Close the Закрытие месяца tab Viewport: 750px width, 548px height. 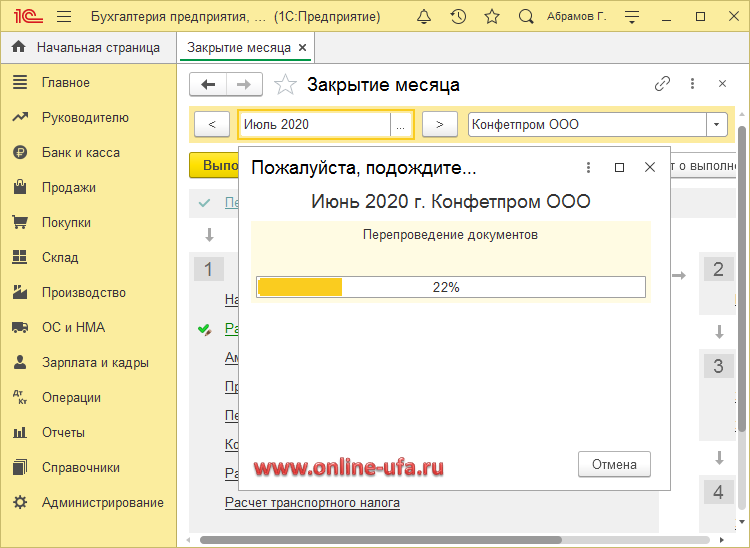302,47
